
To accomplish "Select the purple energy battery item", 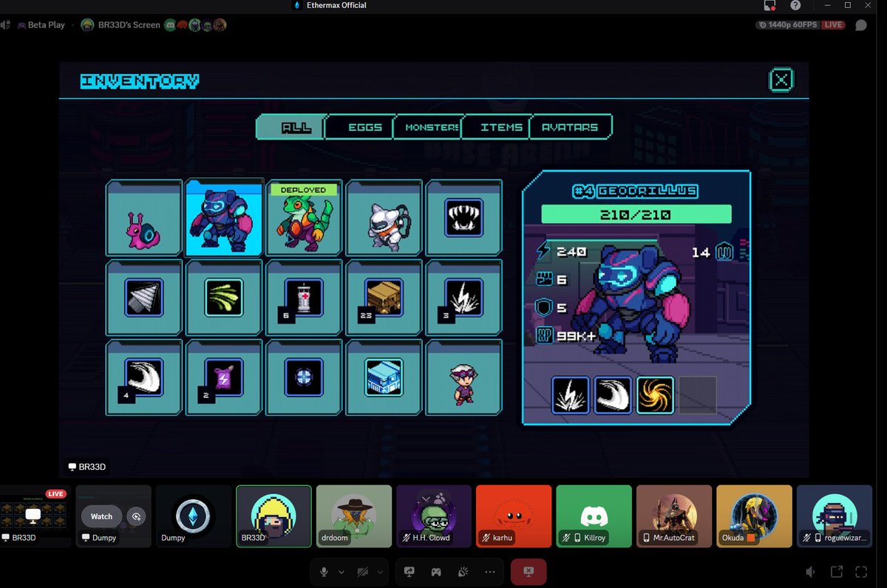I will pyautogui.click(x=224, y=377).
